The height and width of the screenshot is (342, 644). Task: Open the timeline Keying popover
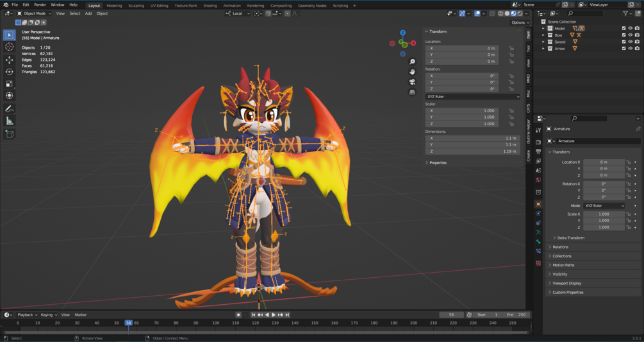click(x=49, y=315)
